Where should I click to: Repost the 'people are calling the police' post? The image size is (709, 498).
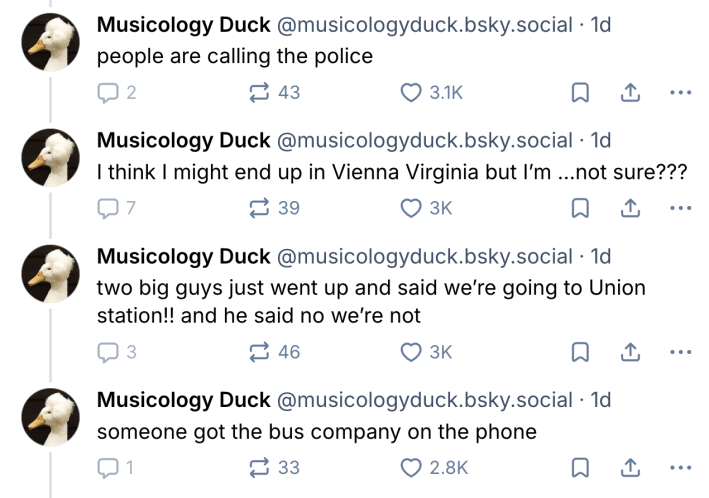click(x=261, y=93)
